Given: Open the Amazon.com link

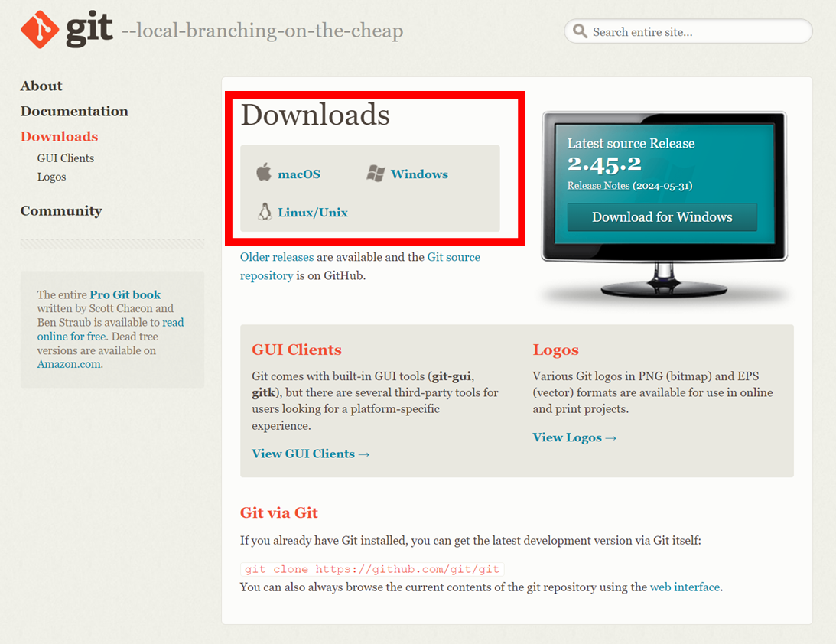Looking at the screenshot, I should [x=69, y=364].
